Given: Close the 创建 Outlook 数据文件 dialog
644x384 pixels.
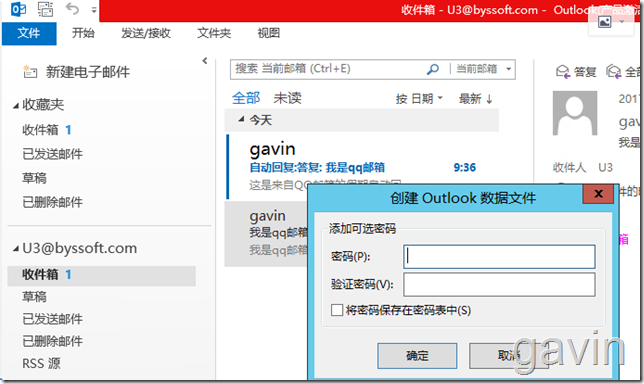Looking at the screenshot, I should click(598, 194).
